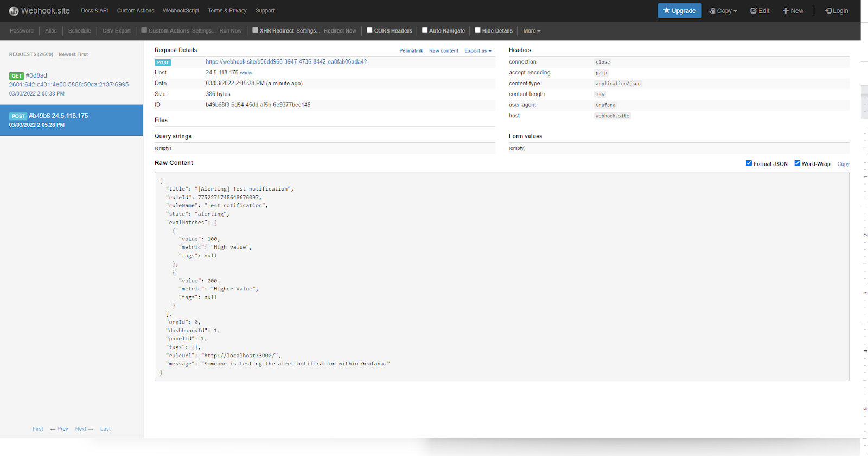This screenshot has height=456, width=868.
Task: Go to the Next page of requests
Action: click(x=84, y=429)
